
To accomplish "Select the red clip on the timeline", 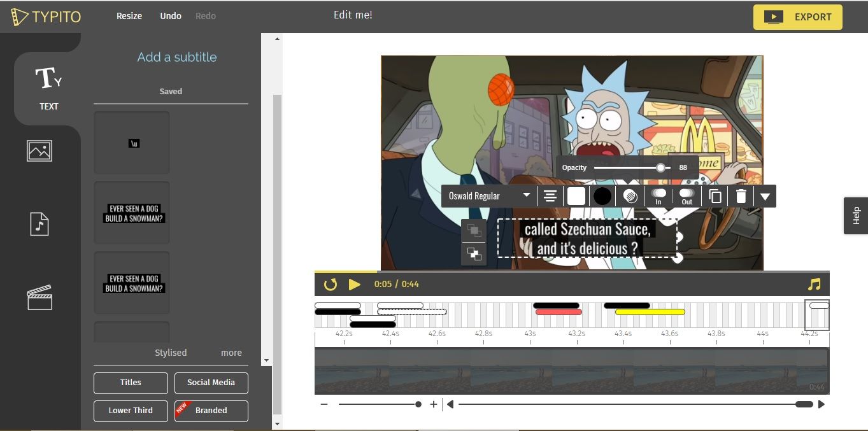I will click(559, 312).
